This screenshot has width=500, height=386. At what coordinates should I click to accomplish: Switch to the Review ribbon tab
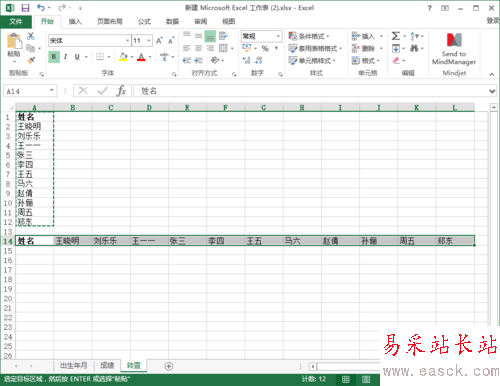[x=200, y=22]
